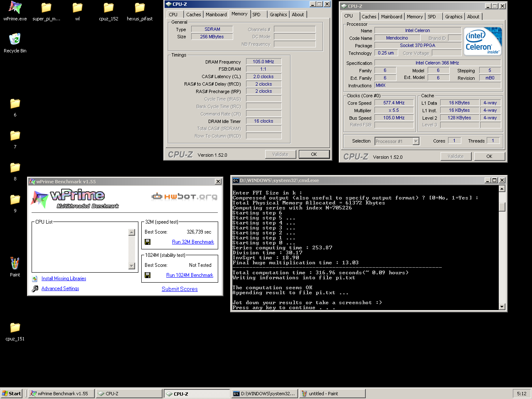Screen dimensions: 532x399
Task: Click Validate in the right CPU-Z window
Action: coord(456,156)
